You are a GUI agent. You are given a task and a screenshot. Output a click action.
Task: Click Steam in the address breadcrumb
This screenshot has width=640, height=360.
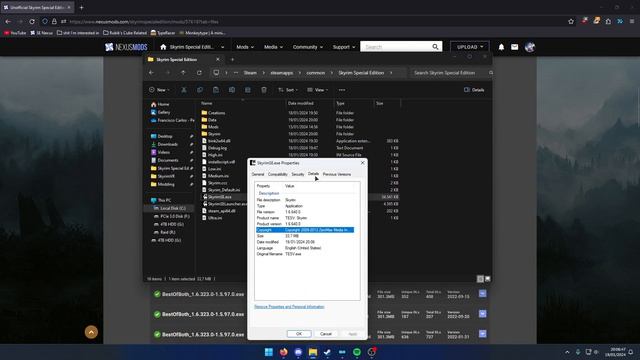[250, 73]
